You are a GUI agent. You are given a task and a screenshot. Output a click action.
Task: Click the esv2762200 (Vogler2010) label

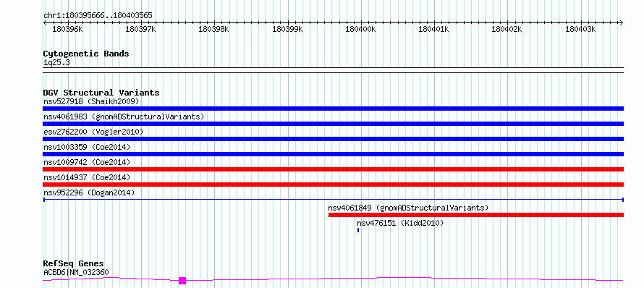coord(93,132)
